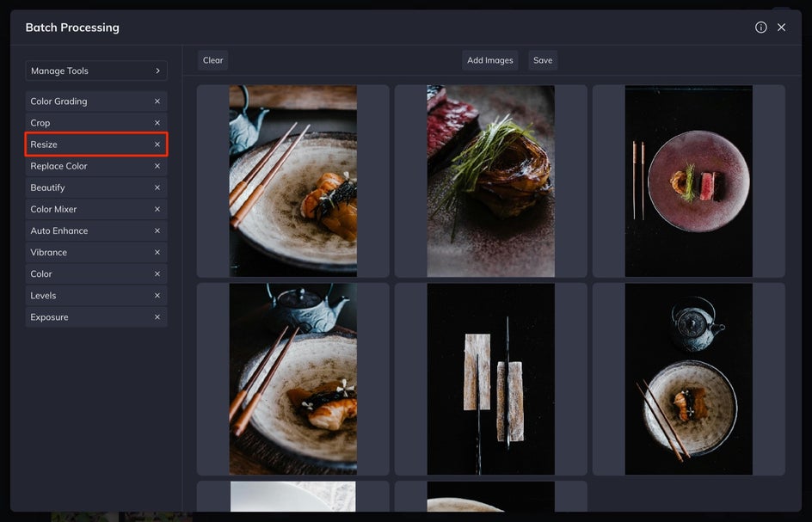Select the pink plate top-down thumbnail

click(x=689, y=181)
